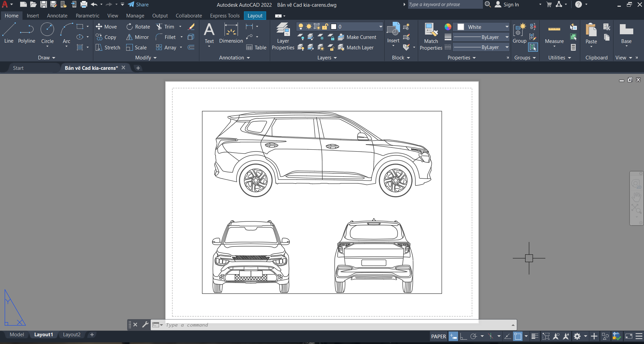Image resolution: width=644 pixels, height=344 pixels.
Task: Open the Measure utility tool
Action: pyautogui.click(x=554, y=34)
